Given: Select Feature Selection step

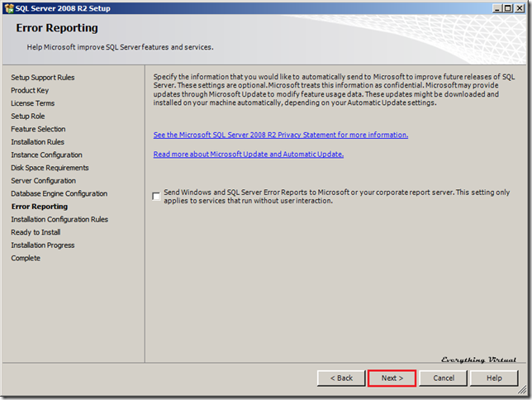Looking at the screenshot, I should [x=38, y=129].
